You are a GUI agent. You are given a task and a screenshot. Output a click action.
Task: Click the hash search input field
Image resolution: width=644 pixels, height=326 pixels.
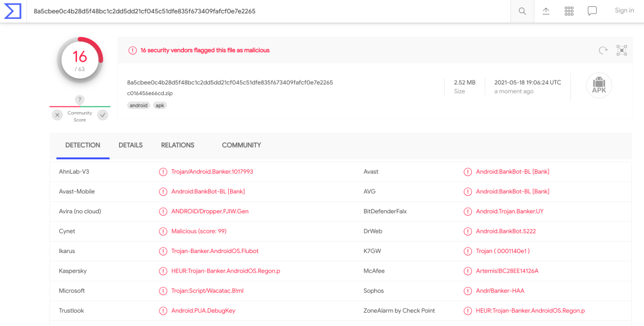click(x=265, y=11)
